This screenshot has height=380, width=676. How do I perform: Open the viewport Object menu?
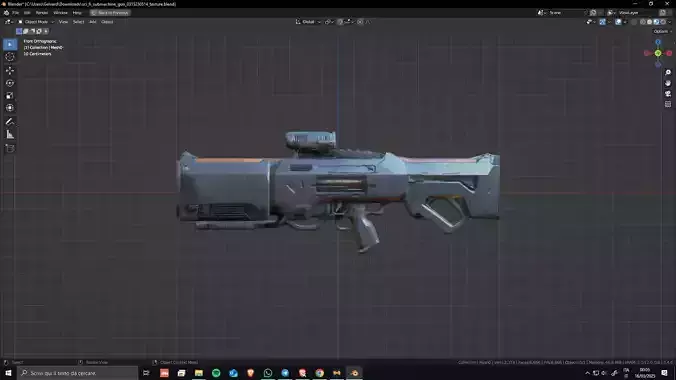(107, 22)
